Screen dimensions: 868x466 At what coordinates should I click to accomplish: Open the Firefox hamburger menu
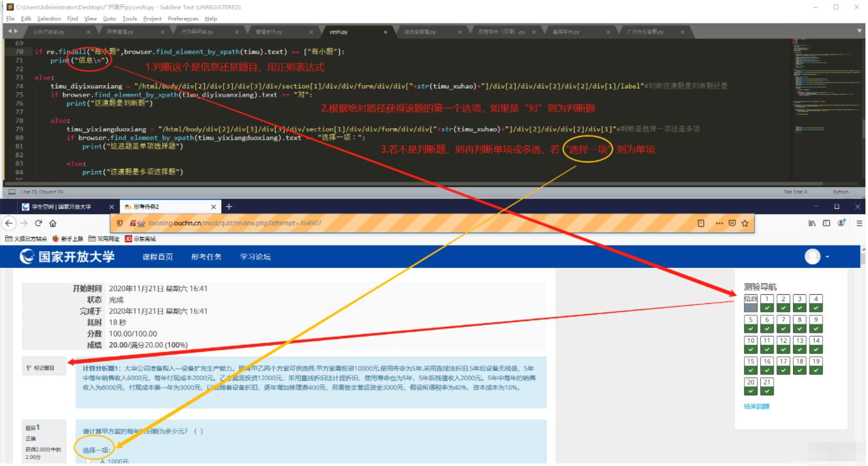pos(860,223)
